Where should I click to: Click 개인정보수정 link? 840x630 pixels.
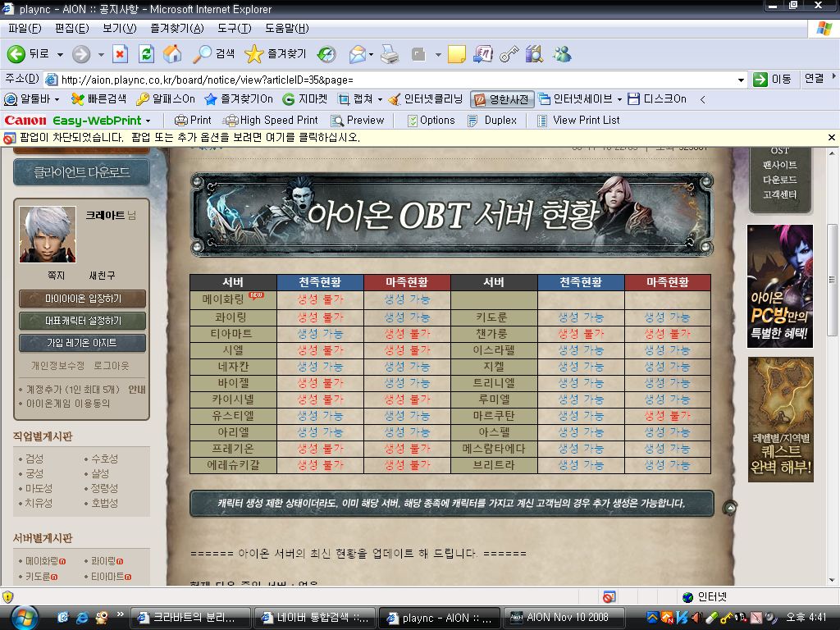point(58,366)
